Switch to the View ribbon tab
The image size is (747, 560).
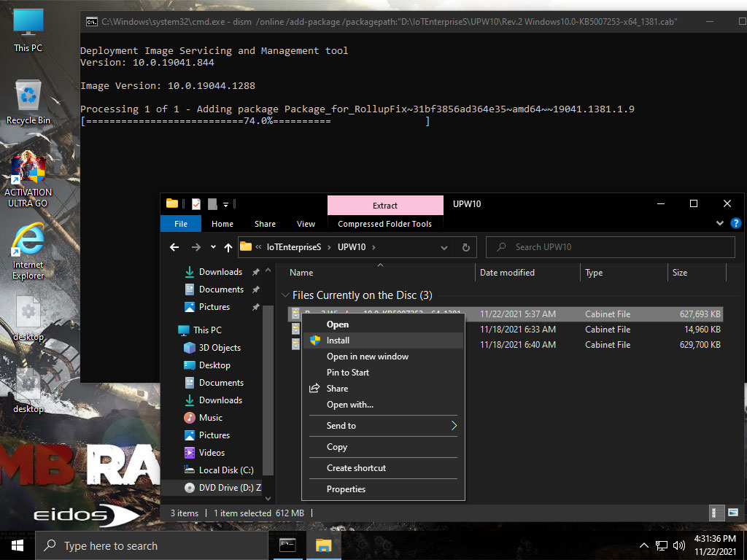pos(306,224)
